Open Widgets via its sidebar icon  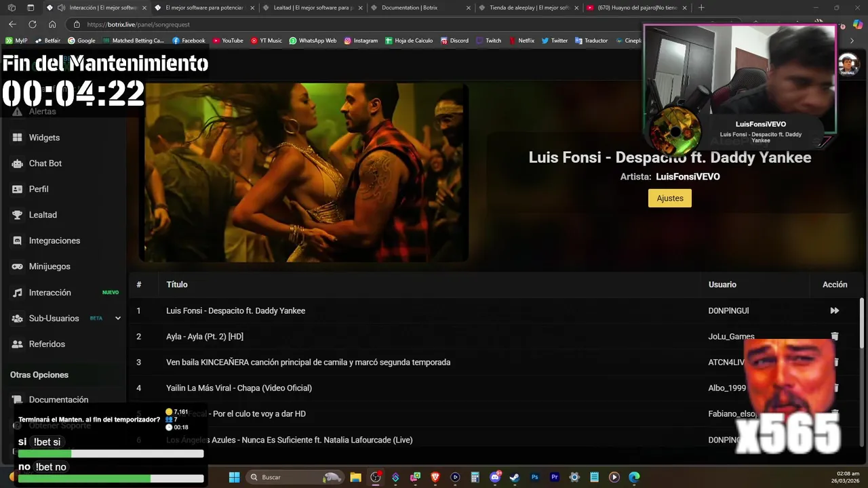(17, 138)
